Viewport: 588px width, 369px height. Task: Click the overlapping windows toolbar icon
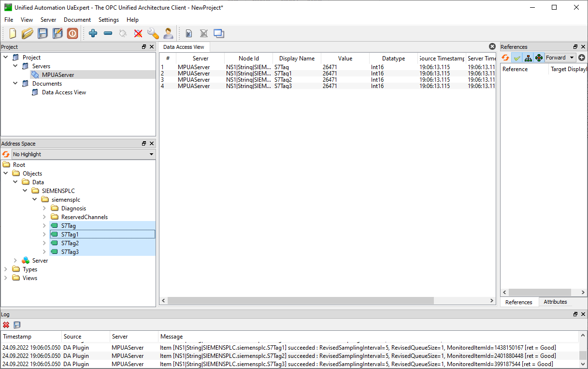(x=219, y=33)
